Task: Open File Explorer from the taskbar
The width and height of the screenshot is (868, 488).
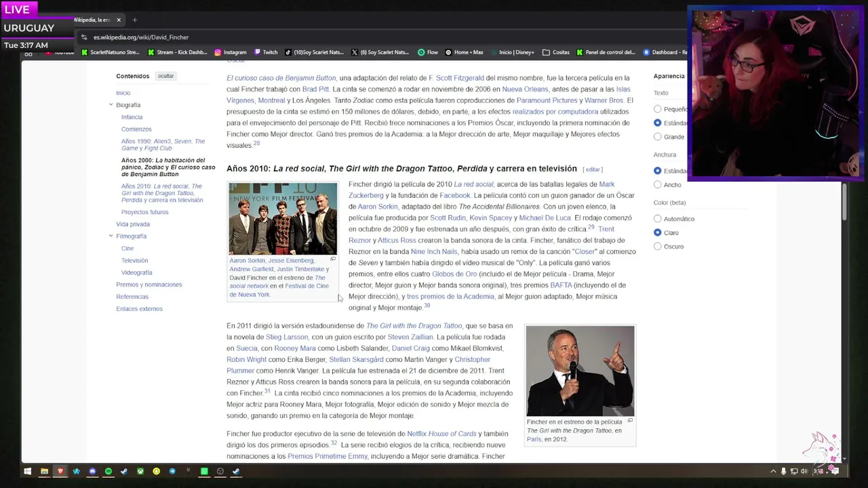Action: point(44,471)
